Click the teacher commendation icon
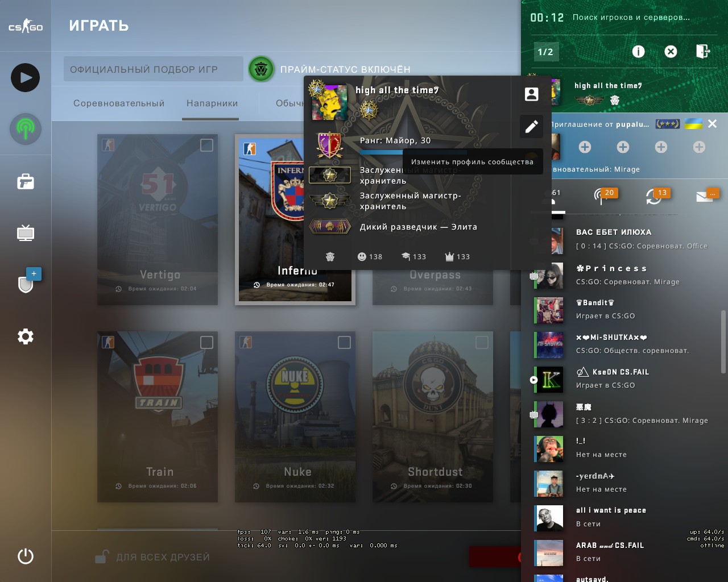The height and width of the screenshot is (582, 728). click(x=406, y=256)
